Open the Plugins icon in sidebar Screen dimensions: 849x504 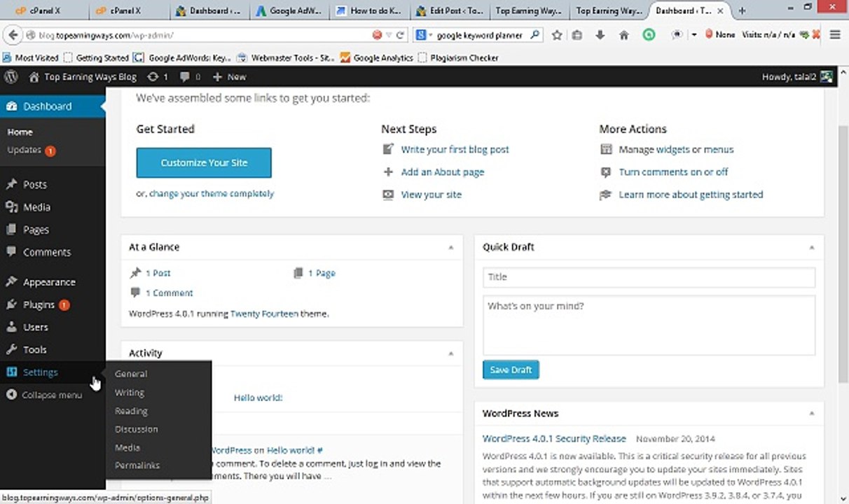[11, 304]
